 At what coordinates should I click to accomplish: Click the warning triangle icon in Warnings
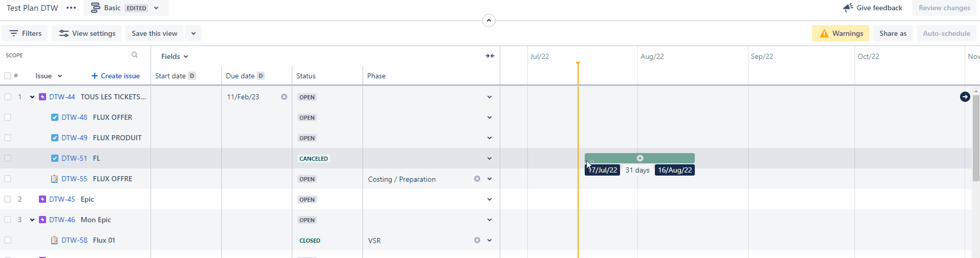pos(824,33)
